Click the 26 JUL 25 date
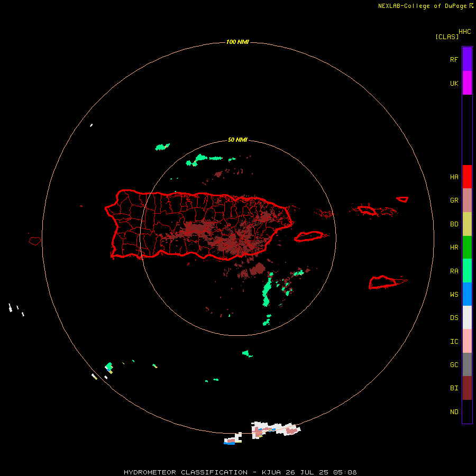Image resolution: width=476 pixels, height=476 pixels. 307,472
